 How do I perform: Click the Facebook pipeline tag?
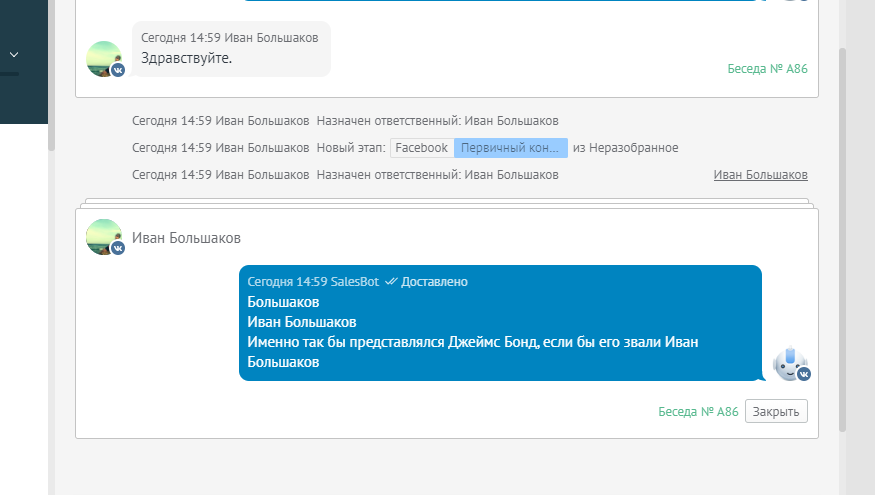(421, 148)
